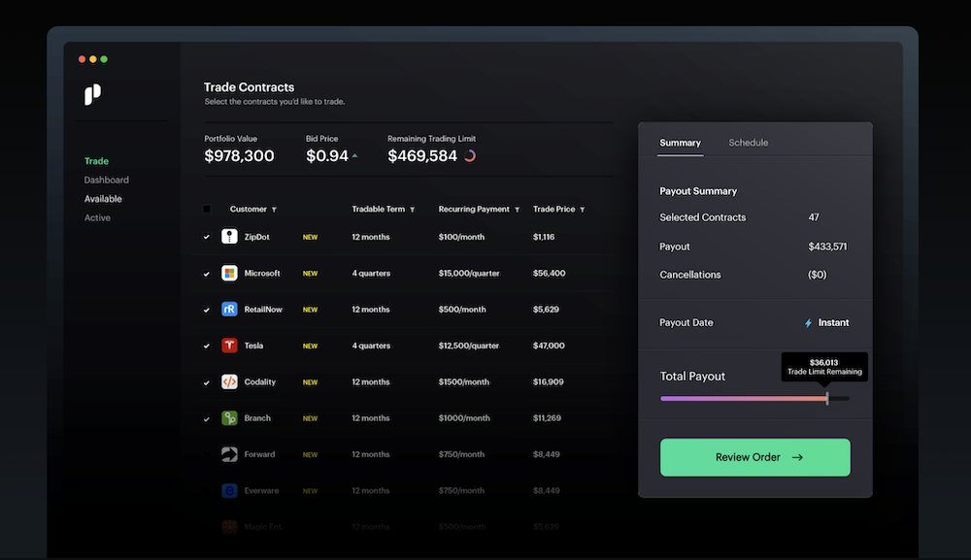The width and height of the screenshot is (971, 560).
Task: Click the Codality logo icon
Action: click(x=229, y=382)
